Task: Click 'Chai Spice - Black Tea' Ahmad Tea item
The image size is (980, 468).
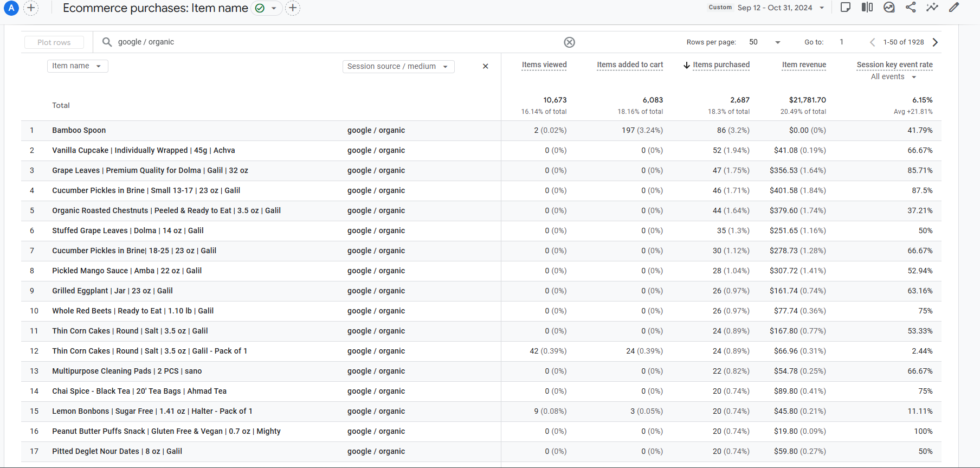Action: click(x=139, y=392)
